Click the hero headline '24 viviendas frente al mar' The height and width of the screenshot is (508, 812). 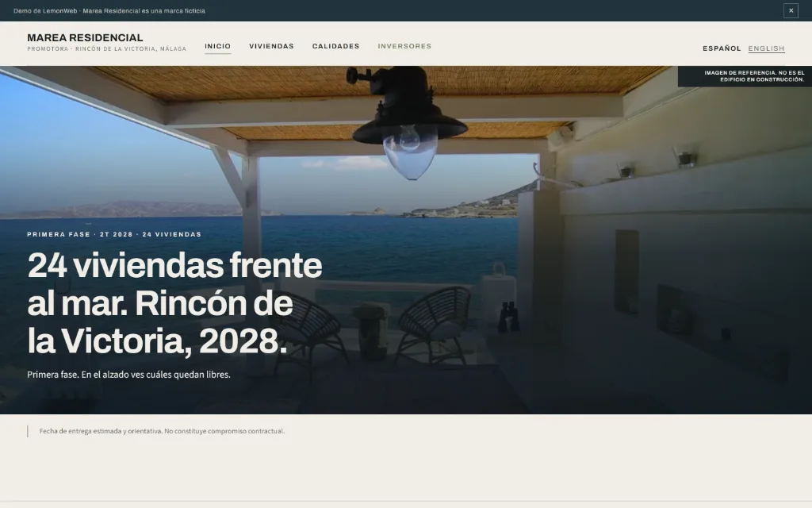174,302
